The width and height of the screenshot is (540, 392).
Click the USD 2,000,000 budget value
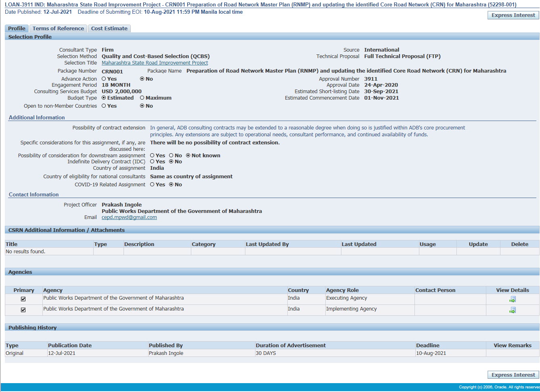[x=121, y=92]
